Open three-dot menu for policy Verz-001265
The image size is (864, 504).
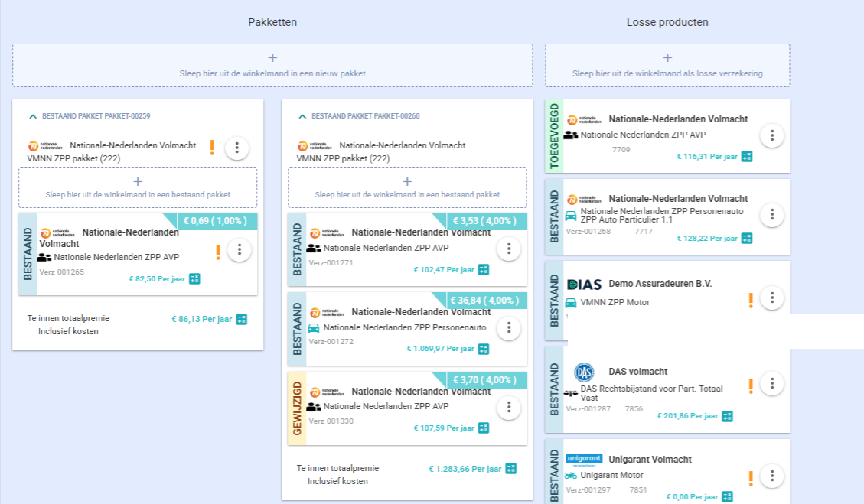coord(239,250)
